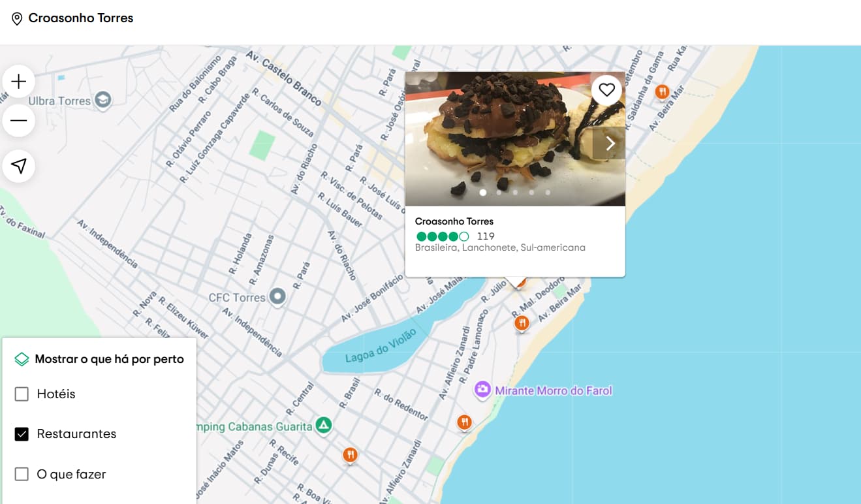Open Mirante Morro do Farol camera marker
Screen dimensions: 861x504
pyautogui.click(x=482, y=390)
